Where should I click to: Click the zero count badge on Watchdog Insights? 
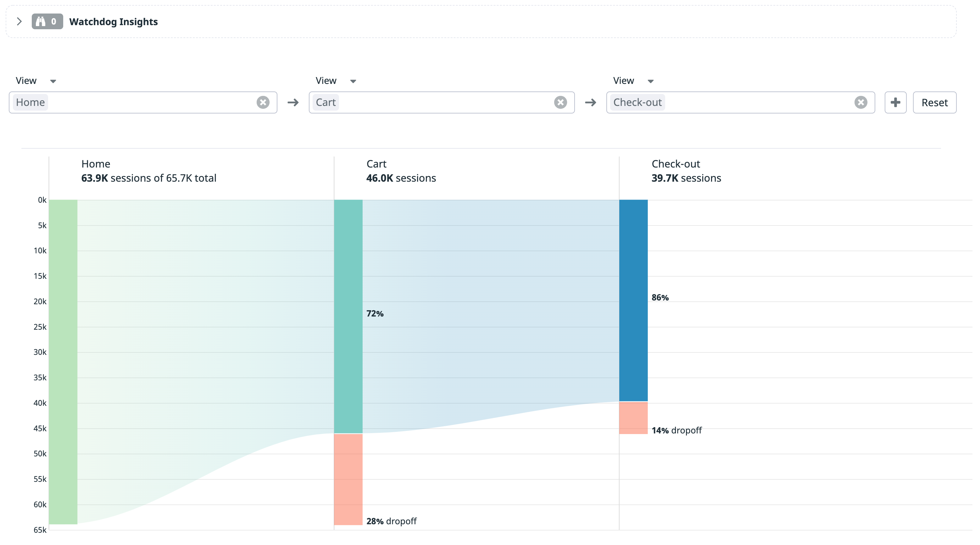pyautogui.click(x=54, y=22)
